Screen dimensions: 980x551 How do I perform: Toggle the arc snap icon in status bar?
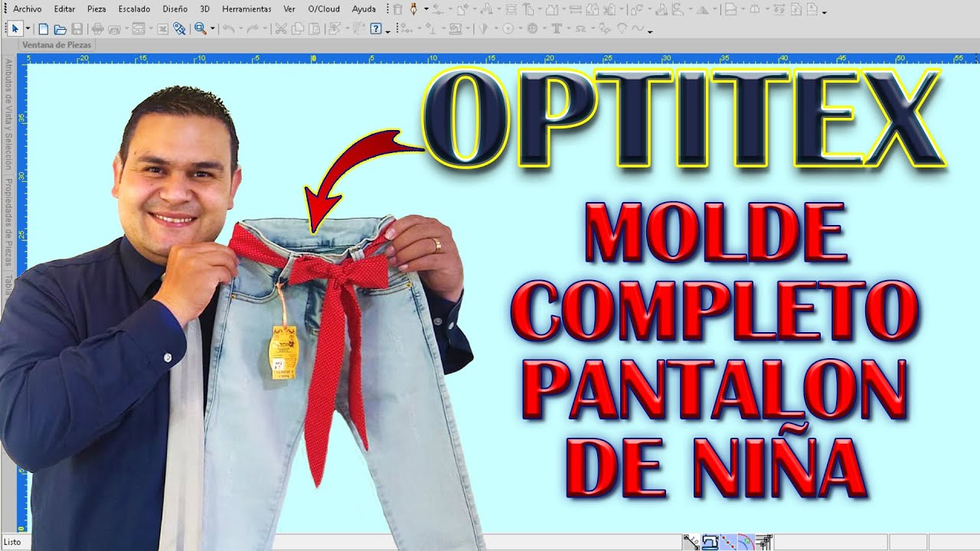(x=746, y=542)
